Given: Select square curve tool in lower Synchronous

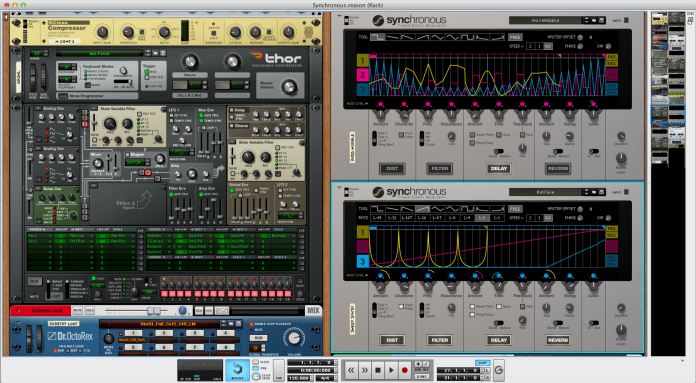Looking at the screenshot, I should tap(377, 208).
